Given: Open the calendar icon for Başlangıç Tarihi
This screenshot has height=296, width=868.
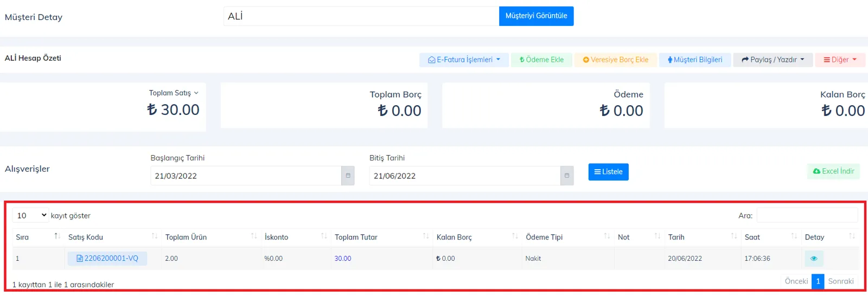Looking at the screenshot, I should (348, 176).
